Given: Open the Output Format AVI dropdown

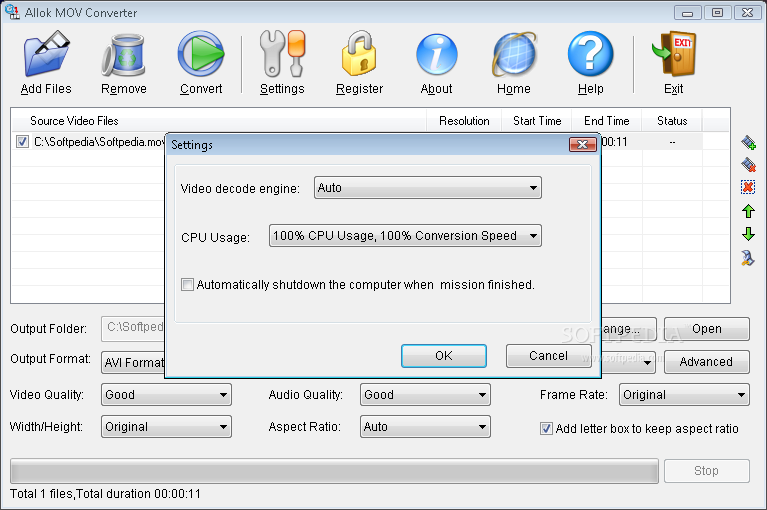Looking at the screenshot, I should coord(133,362).
